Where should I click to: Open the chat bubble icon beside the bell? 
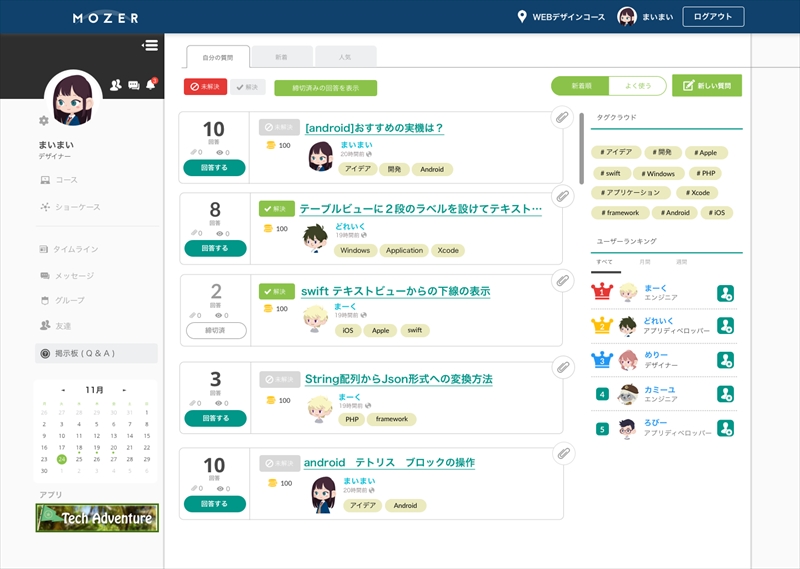pyautogui.click(x=134, y=86)
